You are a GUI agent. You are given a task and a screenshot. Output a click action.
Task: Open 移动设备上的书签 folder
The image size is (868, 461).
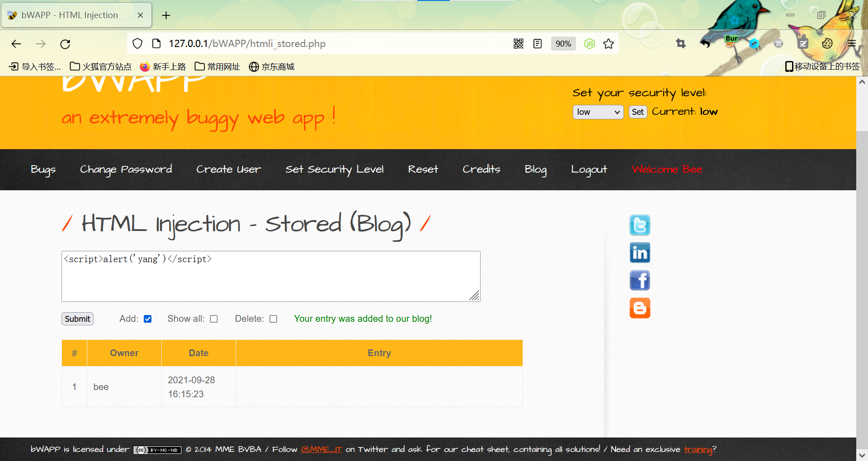(822, 67)
